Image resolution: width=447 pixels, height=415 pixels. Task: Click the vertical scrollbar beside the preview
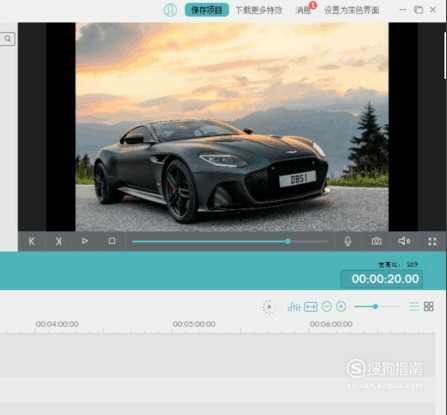tap(445, 56)
